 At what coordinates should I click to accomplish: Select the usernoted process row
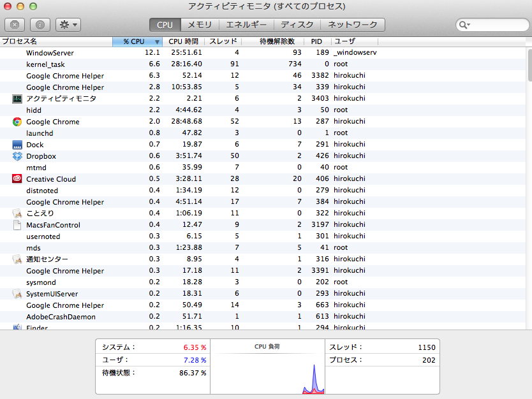coord(263,236)
